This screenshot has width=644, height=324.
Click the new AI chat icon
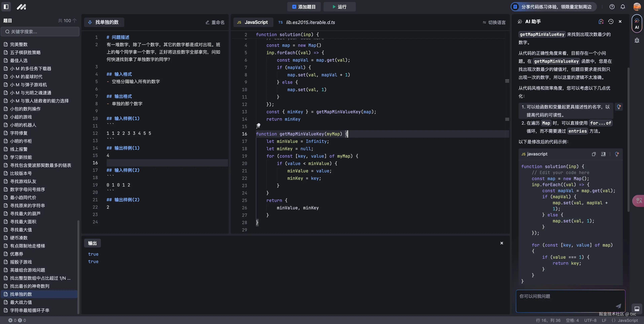point(601,22)
